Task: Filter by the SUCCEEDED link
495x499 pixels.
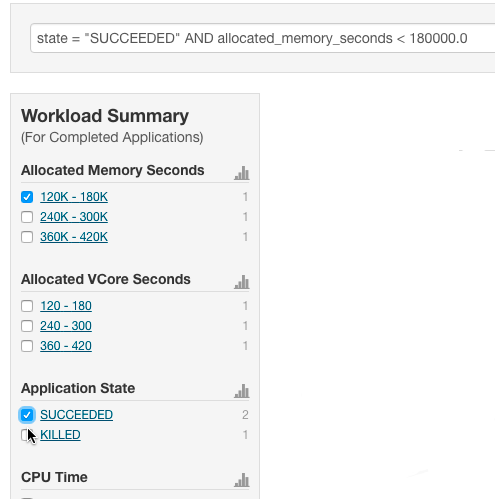Action: pyautogui.click(x=77, y=415)
